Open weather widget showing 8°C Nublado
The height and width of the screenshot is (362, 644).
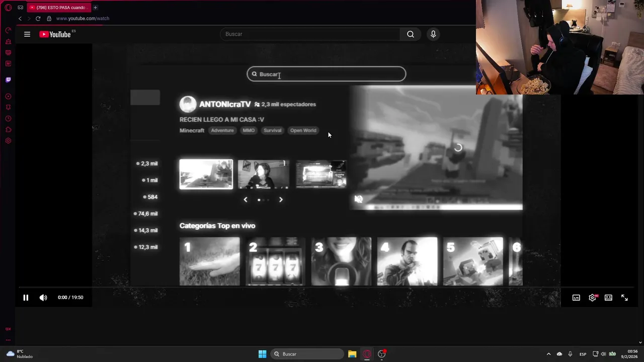(x=20, y=354)
